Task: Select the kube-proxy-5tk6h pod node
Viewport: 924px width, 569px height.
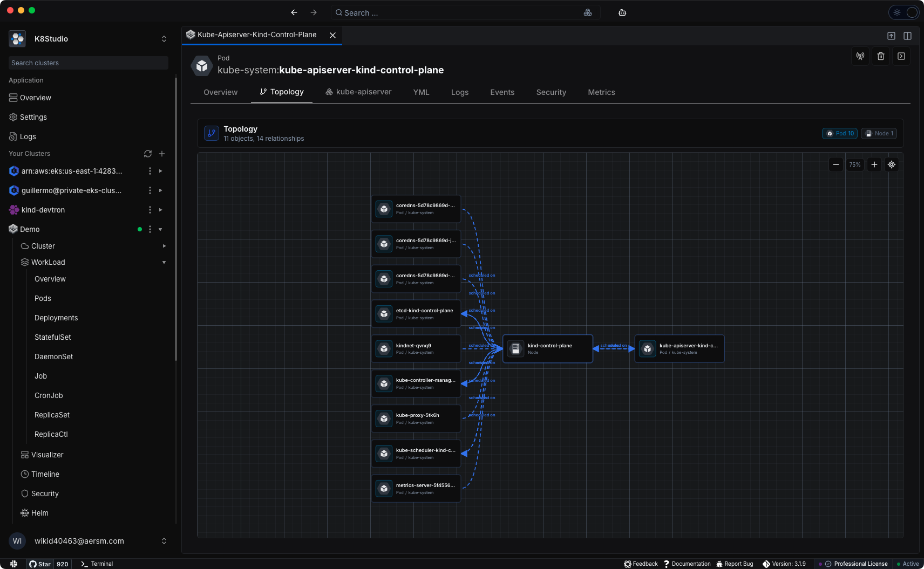Action: tap(416, 419)
